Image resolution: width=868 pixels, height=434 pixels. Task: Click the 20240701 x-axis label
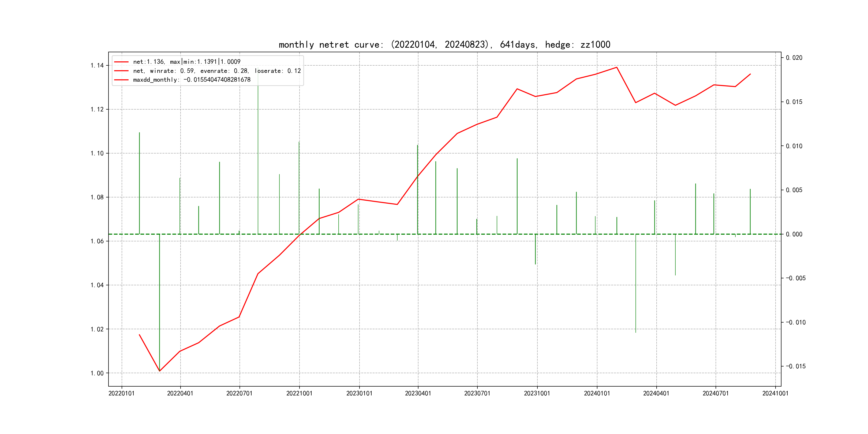(715, 394)
